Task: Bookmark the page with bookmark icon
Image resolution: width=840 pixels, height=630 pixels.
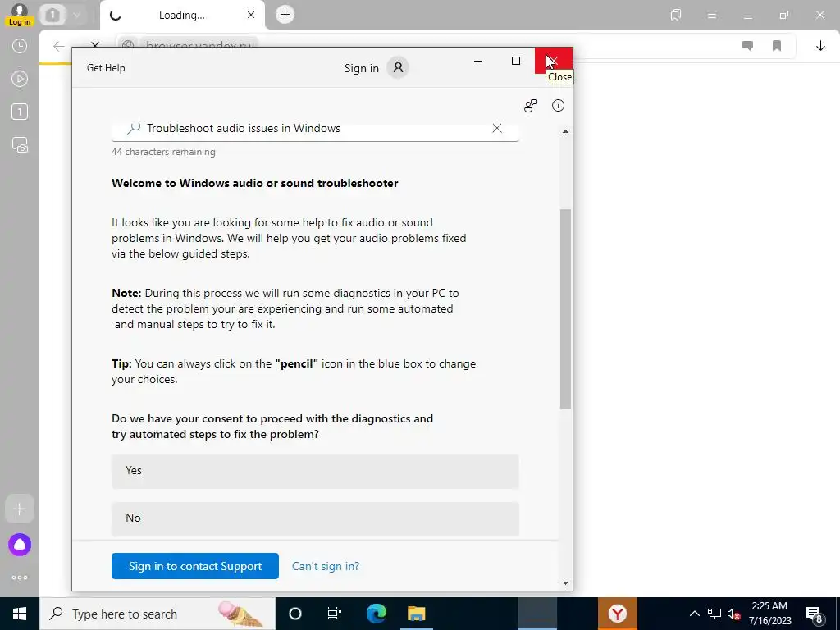Action: [777, 46]
